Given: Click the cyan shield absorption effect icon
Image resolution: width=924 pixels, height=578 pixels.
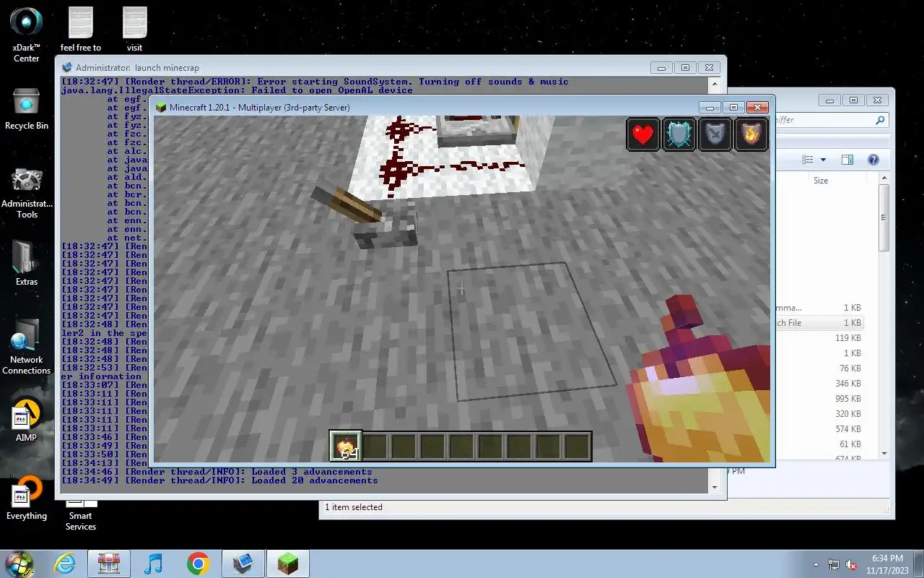Looking at the screenshot, I should click(x=679, y=134).
